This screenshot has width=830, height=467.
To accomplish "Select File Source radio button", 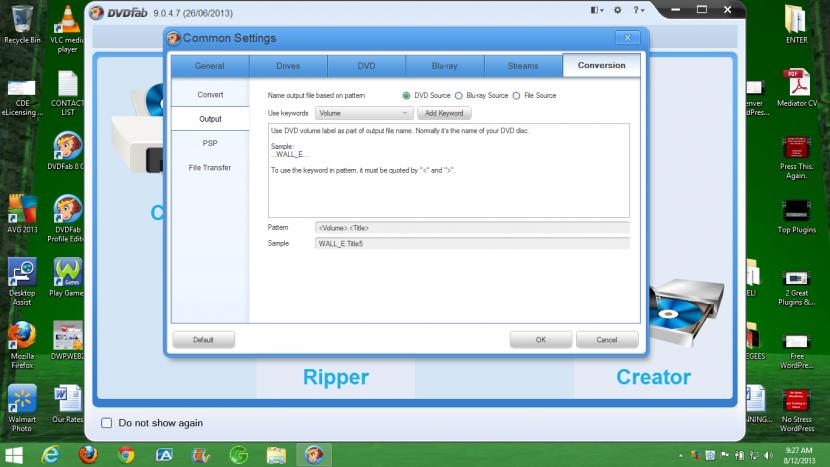I will pyautogui.click(x=516, y=96).
